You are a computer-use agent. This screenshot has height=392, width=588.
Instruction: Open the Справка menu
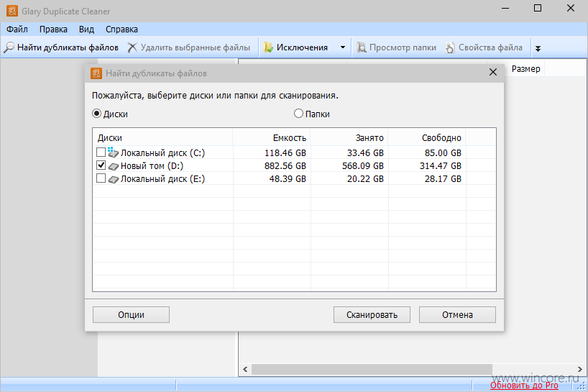tap(121, 29)
